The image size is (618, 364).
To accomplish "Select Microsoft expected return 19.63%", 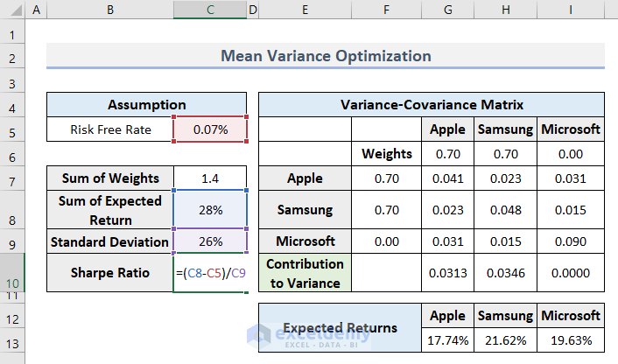I will click(571, 340).
